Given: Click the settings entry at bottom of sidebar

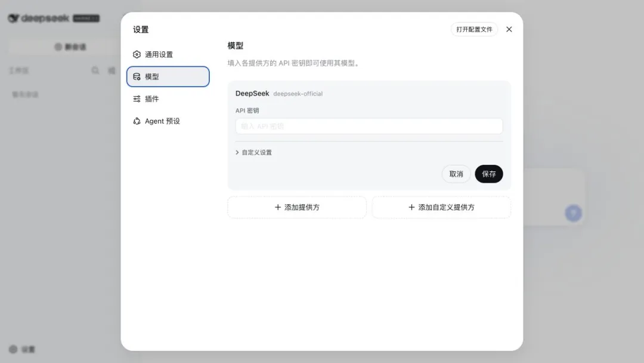Looking at the screenshot, I should coord(22,349).
